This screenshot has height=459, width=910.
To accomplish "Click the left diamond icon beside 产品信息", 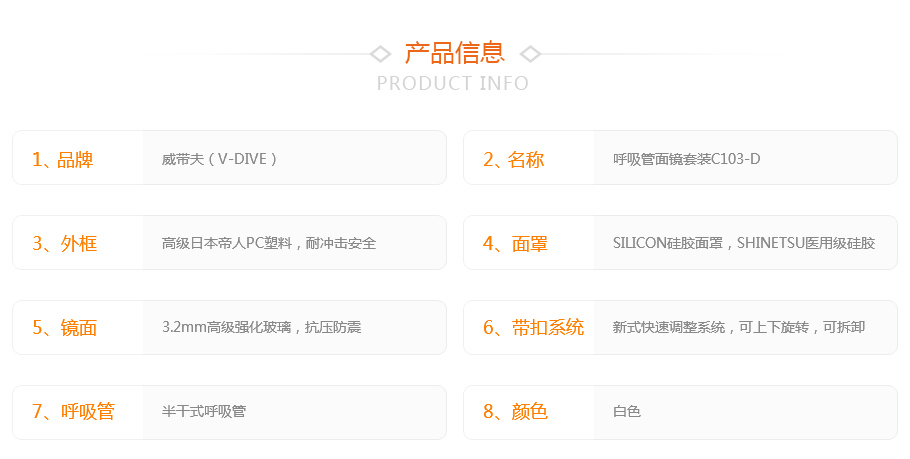I will point(380,54).
